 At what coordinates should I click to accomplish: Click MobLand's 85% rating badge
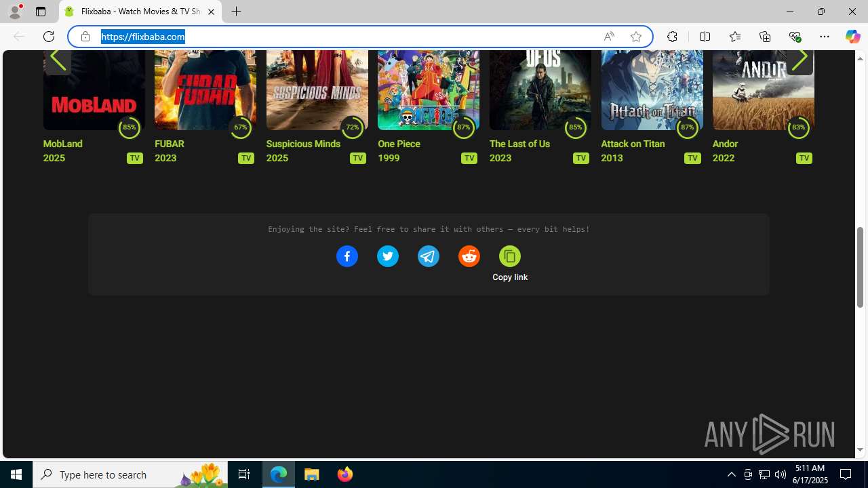129,127
